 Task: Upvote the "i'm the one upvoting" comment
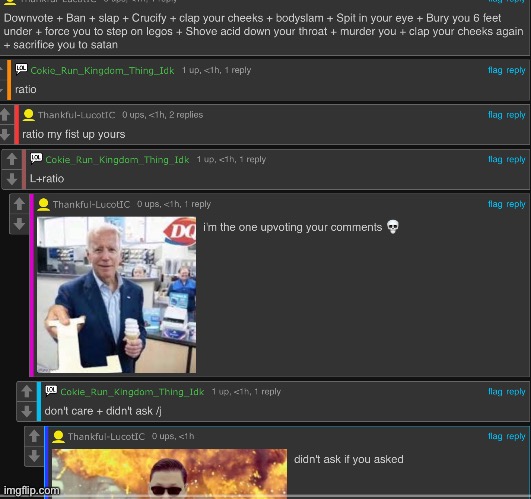[19, 204]
